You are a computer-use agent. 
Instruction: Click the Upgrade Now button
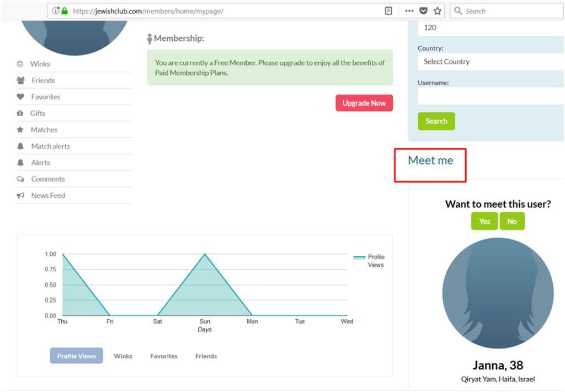pos(364,103)
